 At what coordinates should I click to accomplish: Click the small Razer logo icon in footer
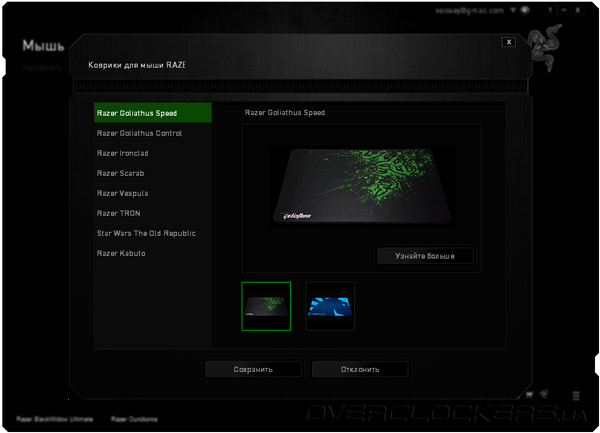click(543, 394)
